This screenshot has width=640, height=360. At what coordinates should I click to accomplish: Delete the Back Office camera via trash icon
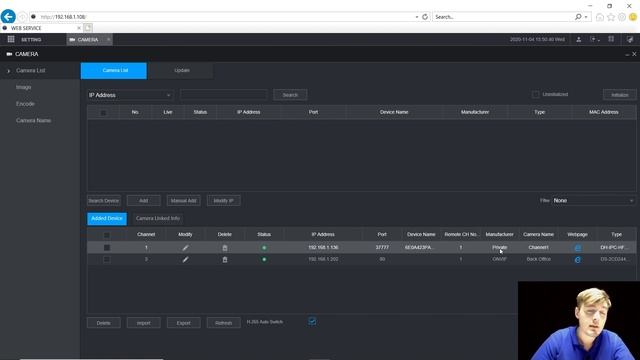coord(224,259)
